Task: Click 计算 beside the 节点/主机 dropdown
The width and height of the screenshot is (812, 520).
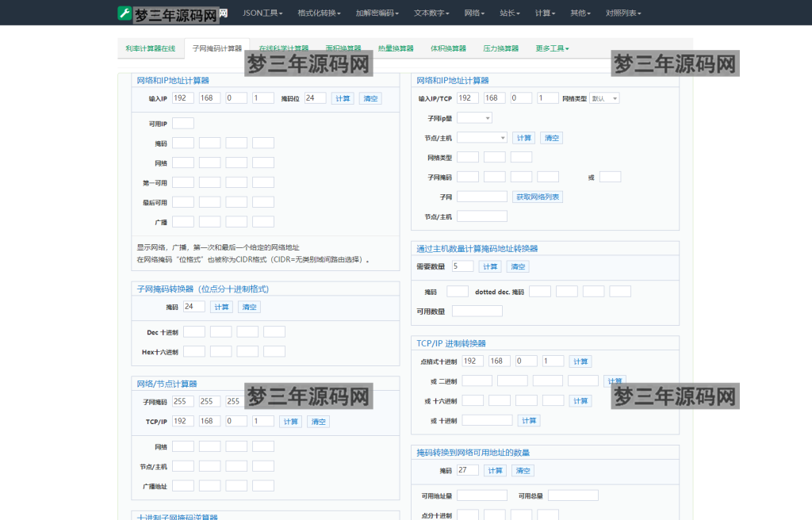Action: [524, 138]
